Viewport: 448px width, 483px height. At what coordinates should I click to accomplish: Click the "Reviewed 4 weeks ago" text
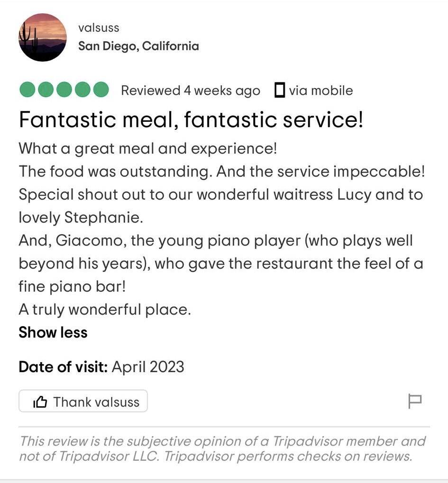coord(191,90)
